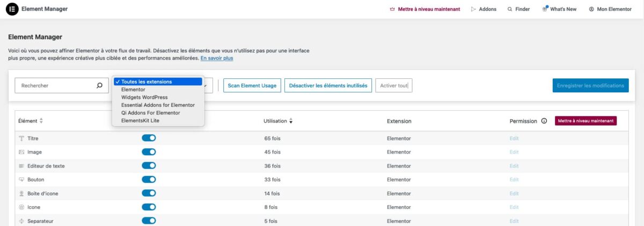Viewport: 644px width, 226px height.
Task: Click Edit permission for Boite d'icone
Action: pyautogui.click(x=514, y=193)
